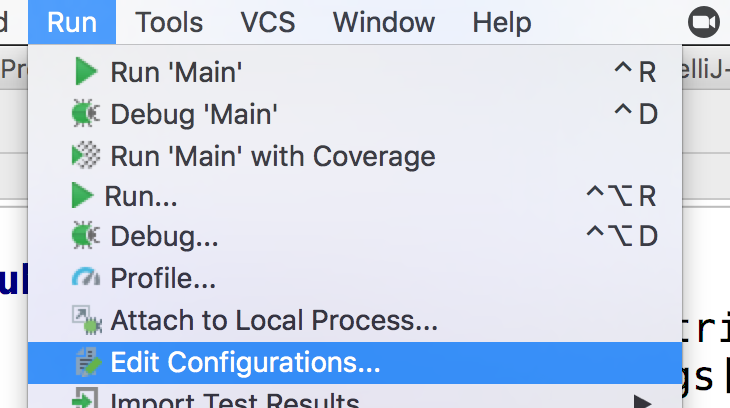The width and height of the screenshot is (730, 408).
Task: Select Edit Configurations... menu entry
Action: point(355,363)
